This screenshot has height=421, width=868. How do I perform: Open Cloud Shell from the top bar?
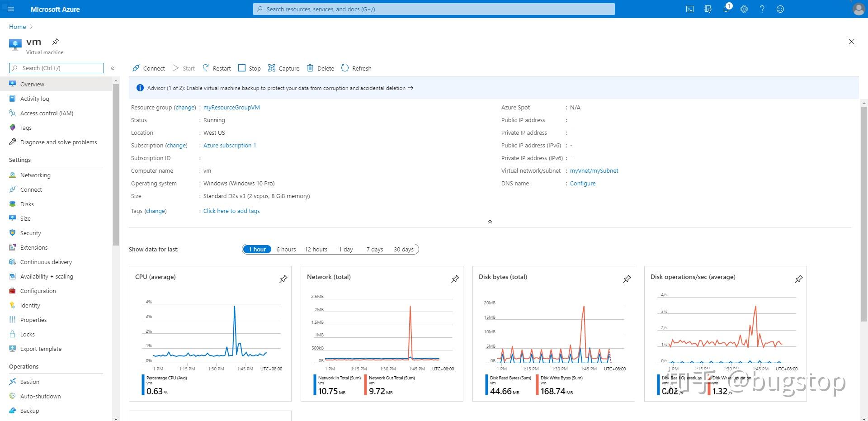[x=690, y=9]
